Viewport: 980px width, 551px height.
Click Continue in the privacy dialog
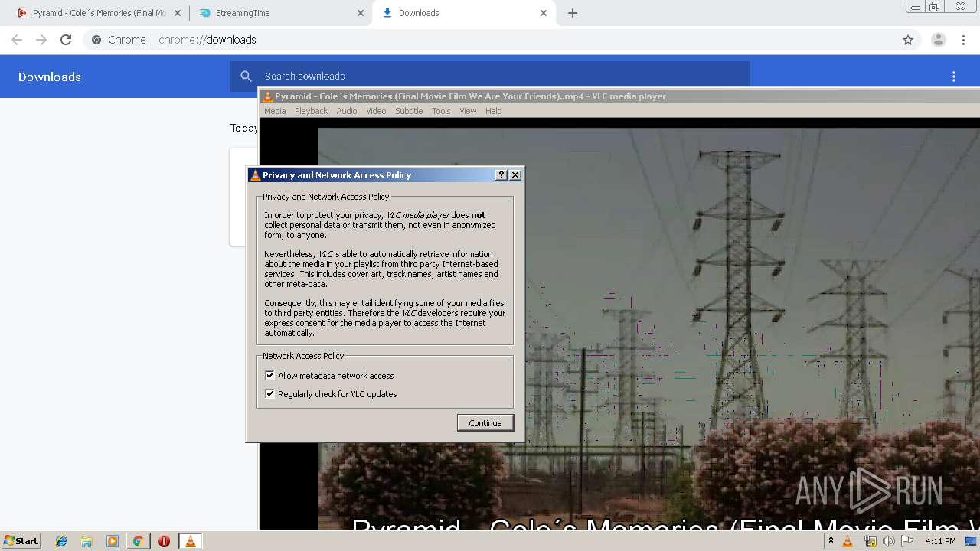tap(485, 422)
